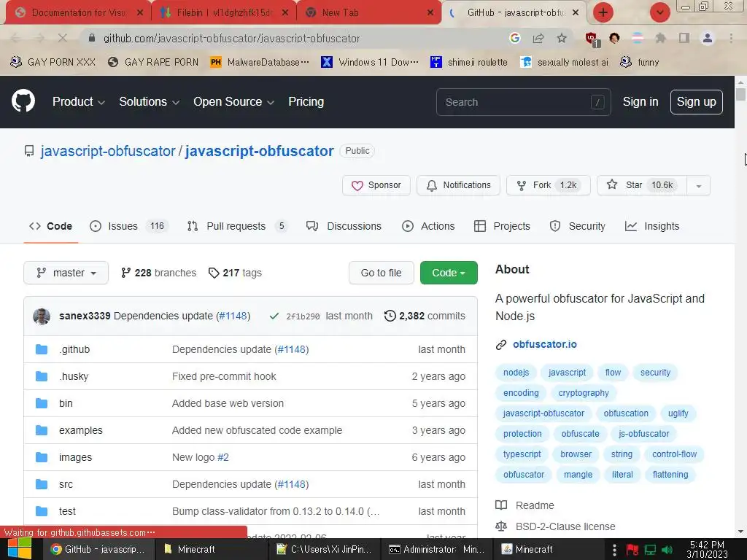Click the Notifications button
Viewport: 747px width, 560px height.
(x=458, y=185)
